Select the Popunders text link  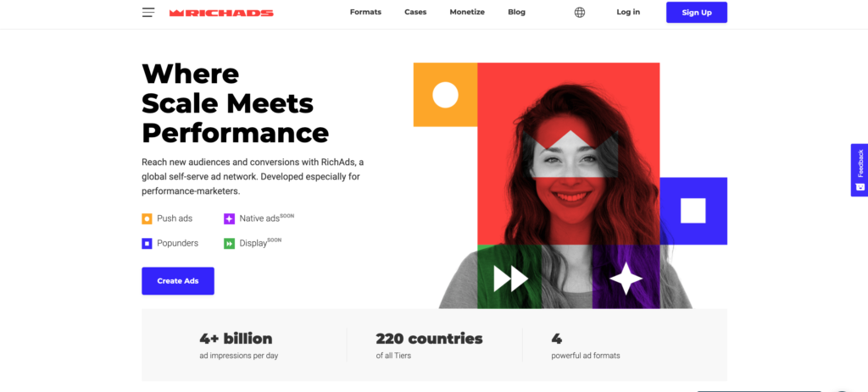[177, 243]
